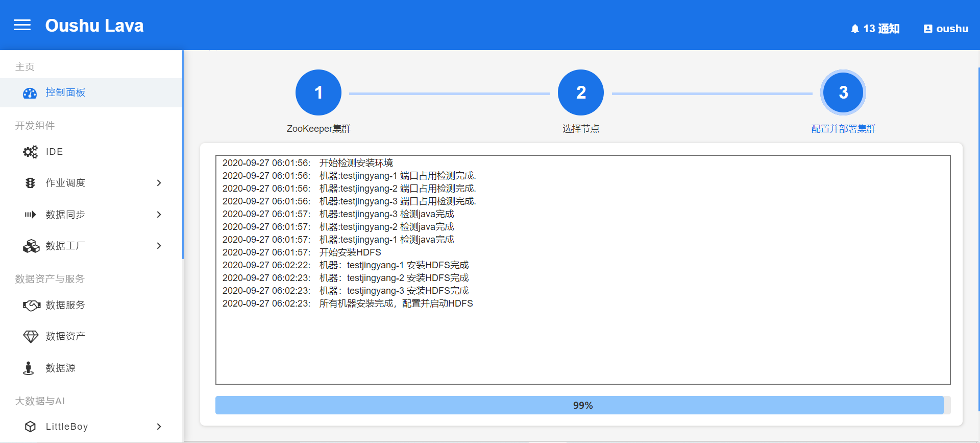This screenshot has width=980, height=443.
Task: Click the 99% progress bar
Action: click(583, 405)
